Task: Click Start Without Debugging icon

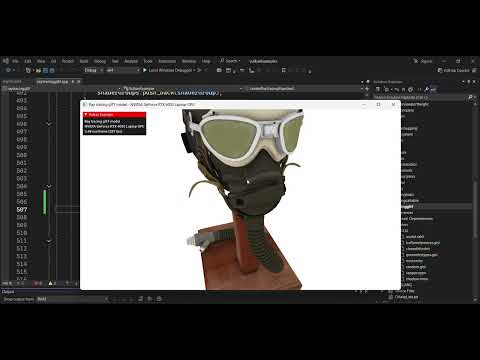Action: click(199, 70)
